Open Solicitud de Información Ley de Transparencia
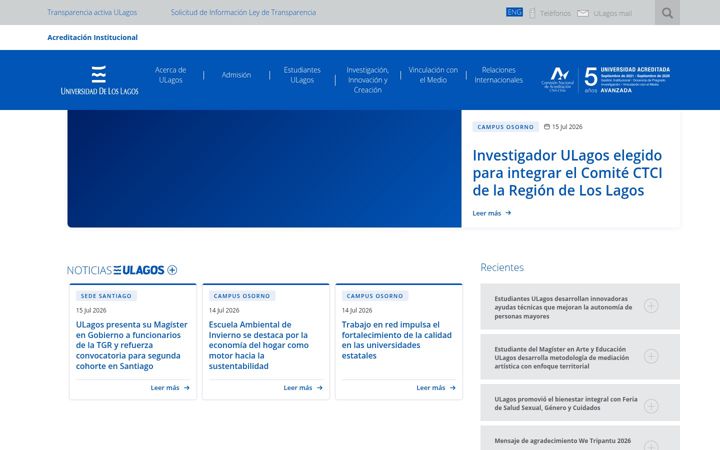The height and width of the screenshot is (450, 720). point(243,12)
